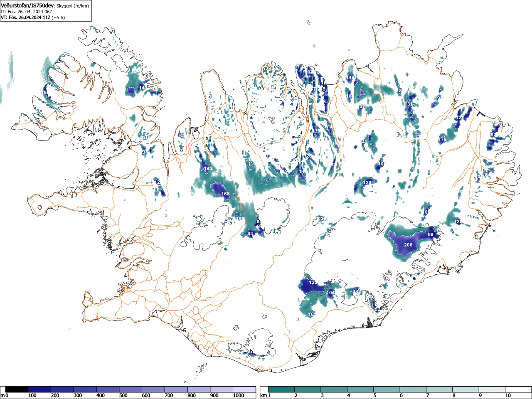Click the '(+5 h)' forecast offset text
The height and width of the screenshot is (399, 532).
58,17
